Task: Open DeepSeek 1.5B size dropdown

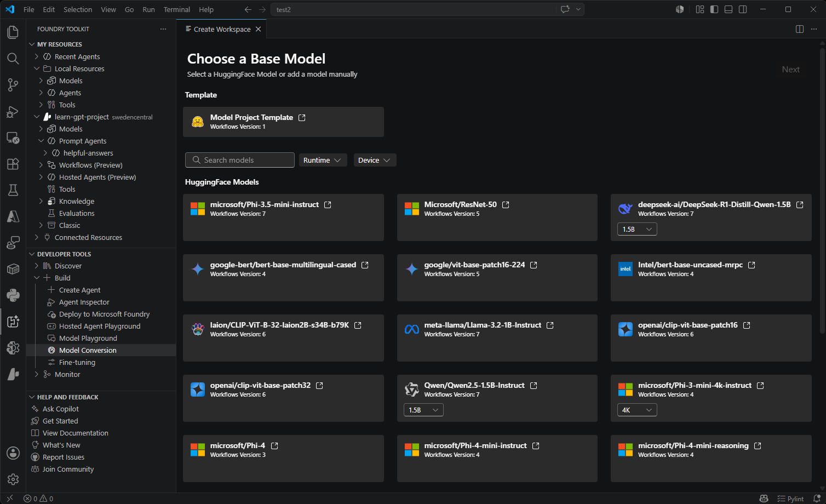Action: point(637,229)
